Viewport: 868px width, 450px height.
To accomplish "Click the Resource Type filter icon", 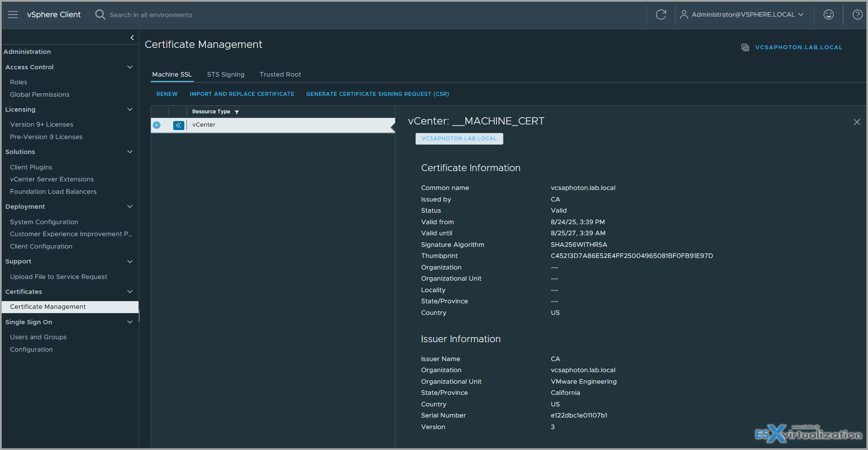I will (x=237, y=112).
